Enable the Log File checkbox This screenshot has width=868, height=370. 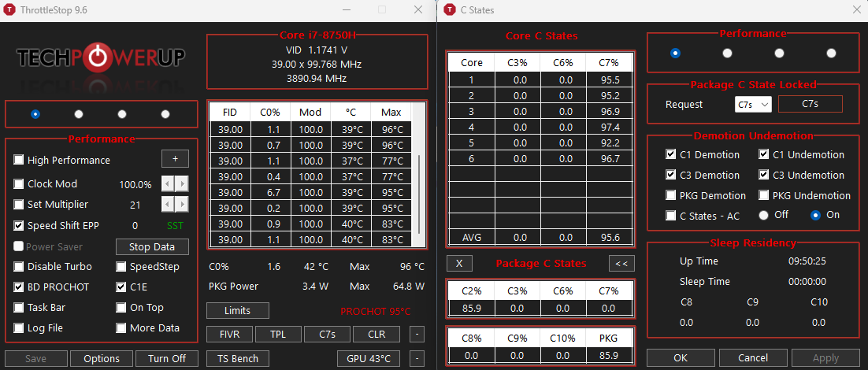tap(19, 328)
